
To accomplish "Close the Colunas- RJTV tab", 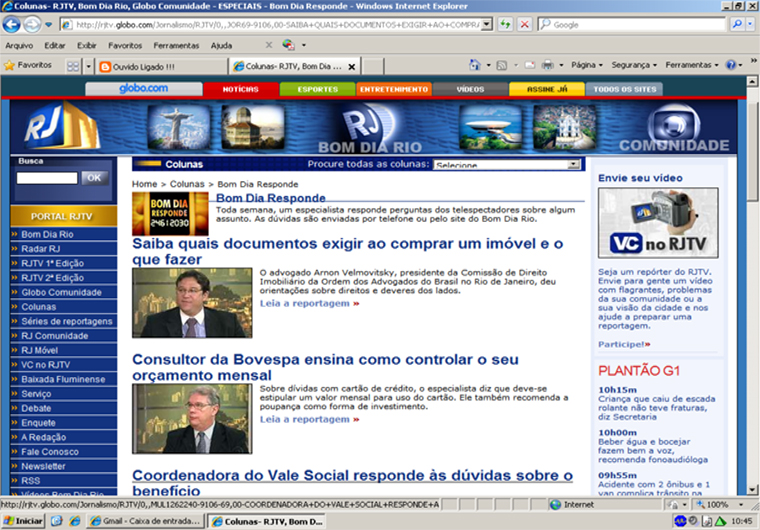I will point(352,67).
